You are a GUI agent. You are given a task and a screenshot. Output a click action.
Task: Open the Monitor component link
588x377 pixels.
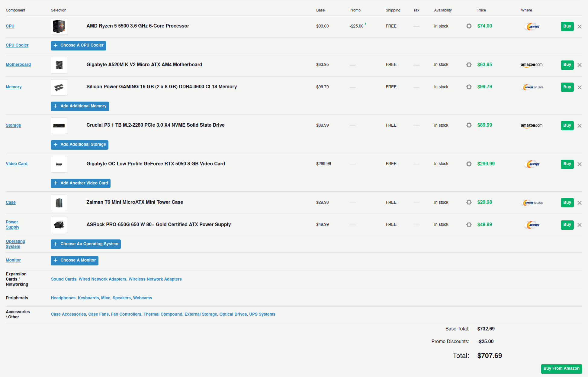tap(13, 260)
